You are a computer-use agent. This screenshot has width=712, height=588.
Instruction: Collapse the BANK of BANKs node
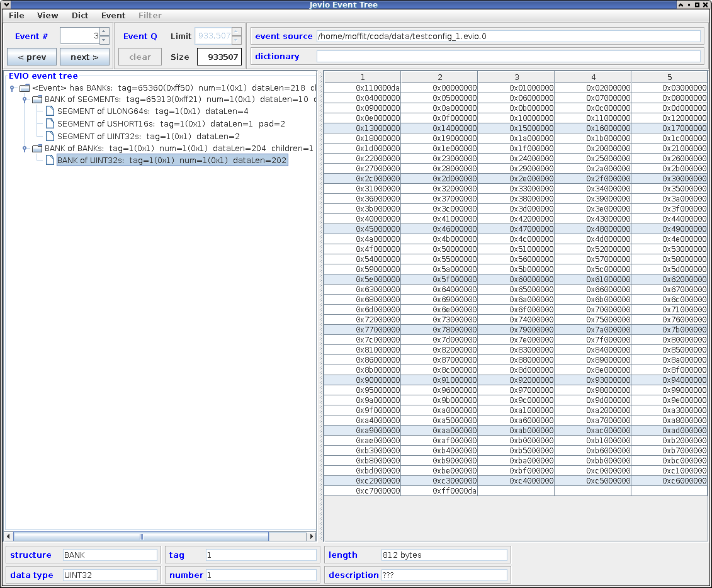click(x=25, y=149)
